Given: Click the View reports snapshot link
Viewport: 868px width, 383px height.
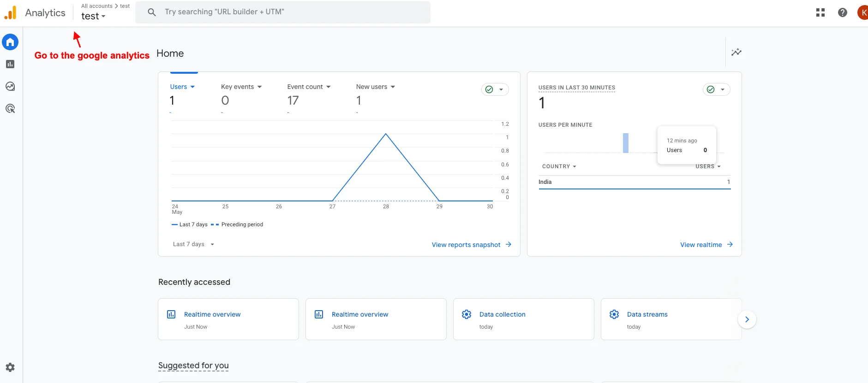Looking at the screenshot, I should (x=471, y=245).
